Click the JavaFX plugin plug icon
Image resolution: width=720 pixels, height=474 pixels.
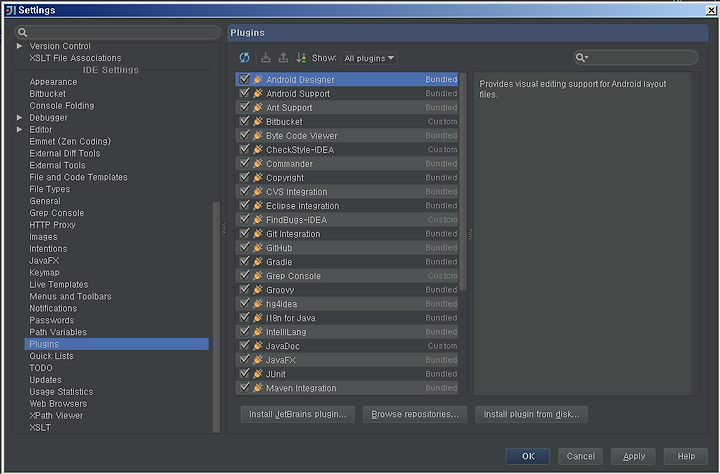[x=258, y=360]
